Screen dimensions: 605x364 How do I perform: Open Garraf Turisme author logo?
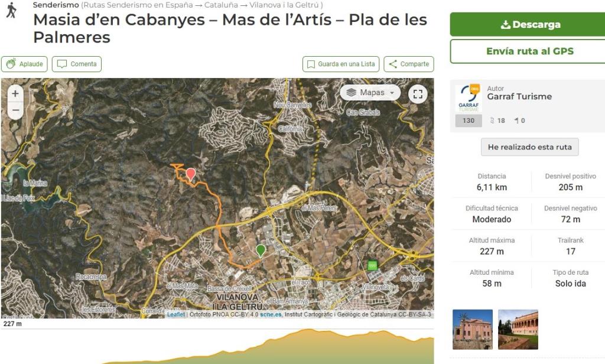(469, 99)
